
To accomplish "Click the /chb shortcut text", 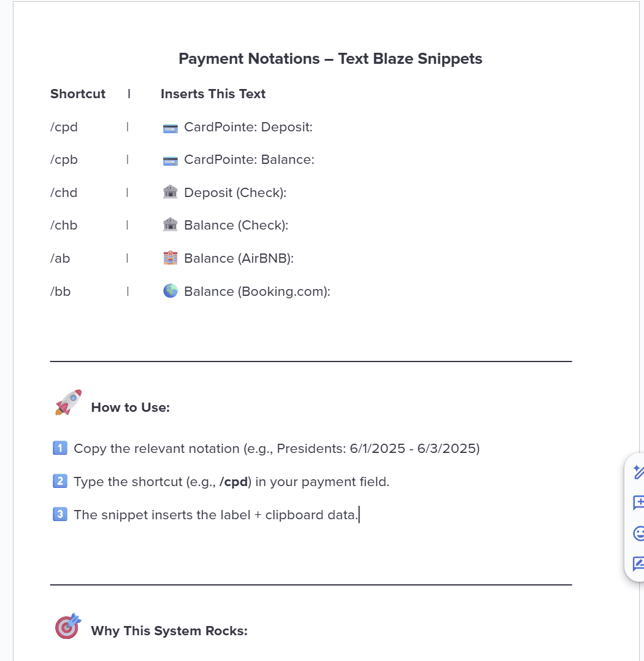I will point(64,225).
